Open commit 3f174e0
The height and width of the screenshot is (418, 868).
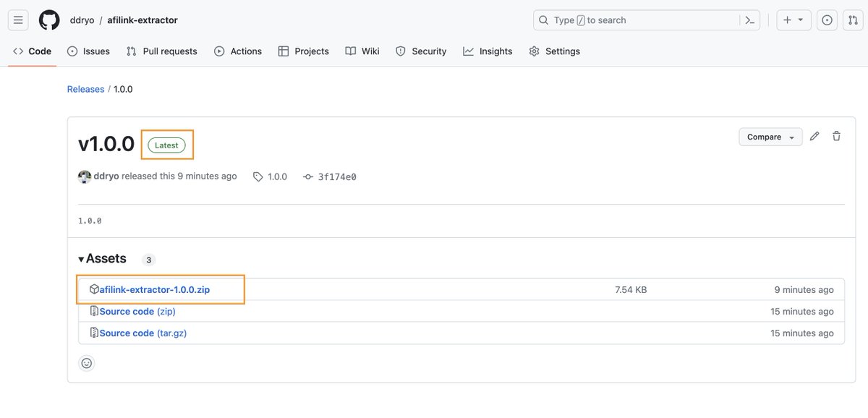(337, 176)
